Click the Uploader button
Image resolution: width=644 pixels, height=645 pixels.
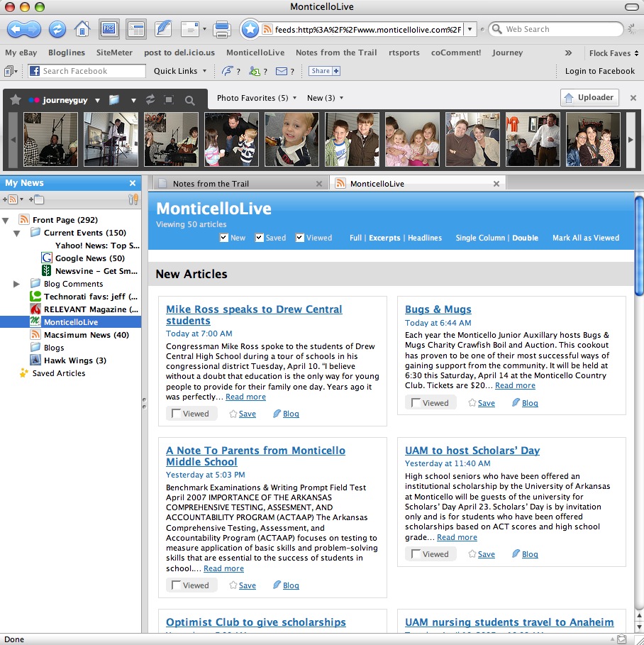[x=589, y=98]
